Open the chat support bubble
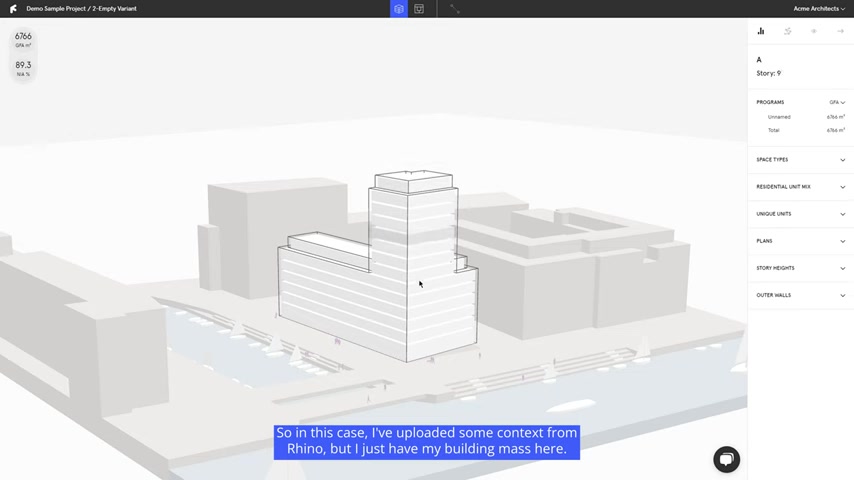854x480 pixels. click(x=727, y=459)
